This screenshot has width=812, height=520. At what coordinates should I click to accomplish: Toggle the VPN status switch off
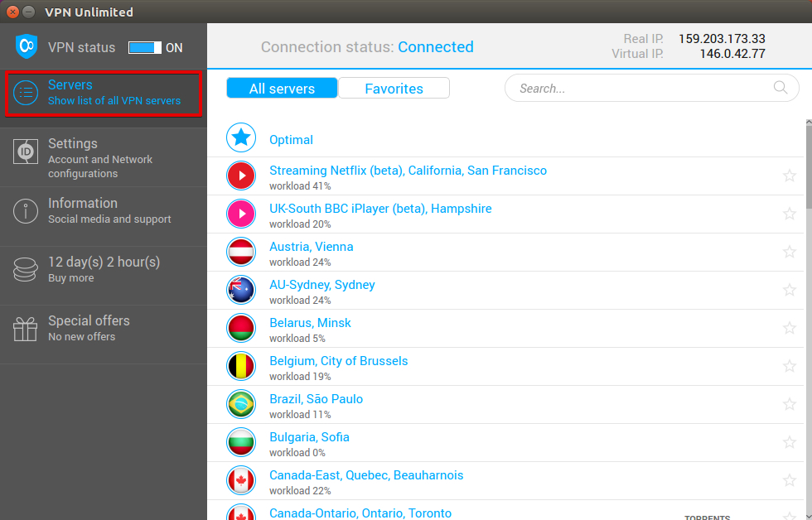pyautogui.click(x=145, y=47)
